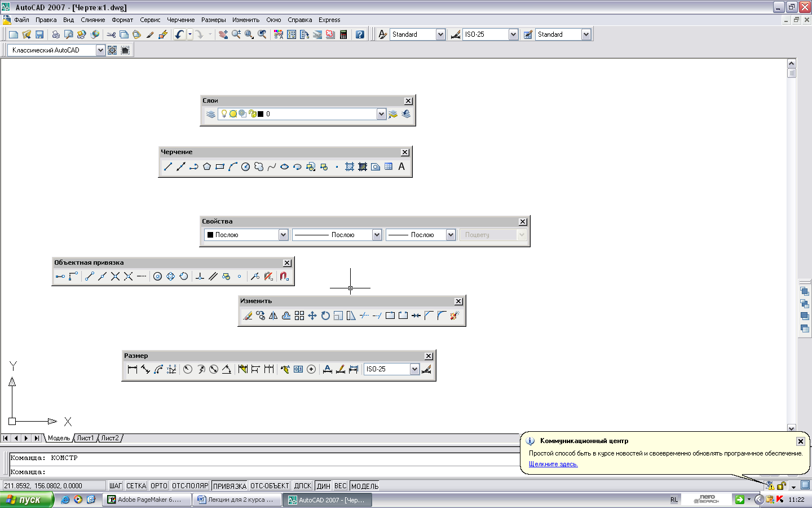This screenshot has height=508, width=812.
Task: Click the Команда command line input
Action: tap(264, 472)
